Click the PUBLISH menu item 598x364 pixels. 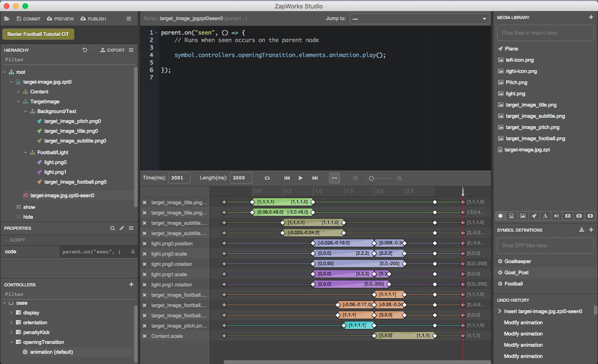click(x=93, y=19)
